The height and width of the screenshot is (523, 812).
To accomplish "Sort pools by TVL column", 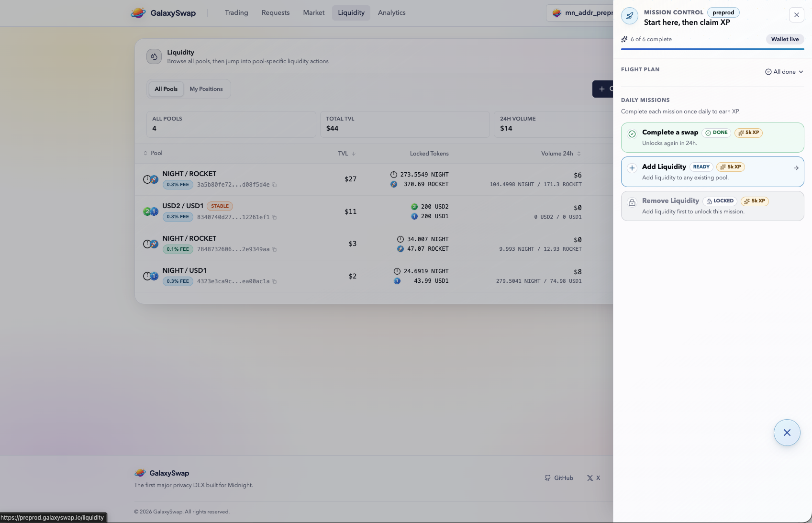I will [x=346, y=154].
